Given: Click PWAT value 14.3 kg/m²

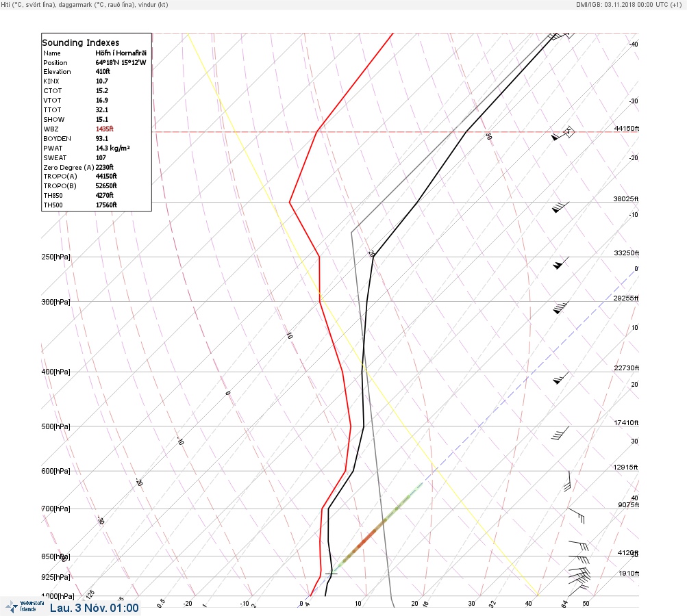Looking at the screenshot, I should coord(112,148).
